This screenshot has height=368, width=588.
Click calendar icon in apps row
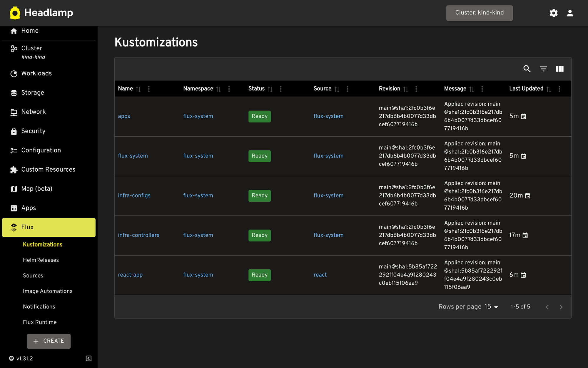tap(524, 116)
